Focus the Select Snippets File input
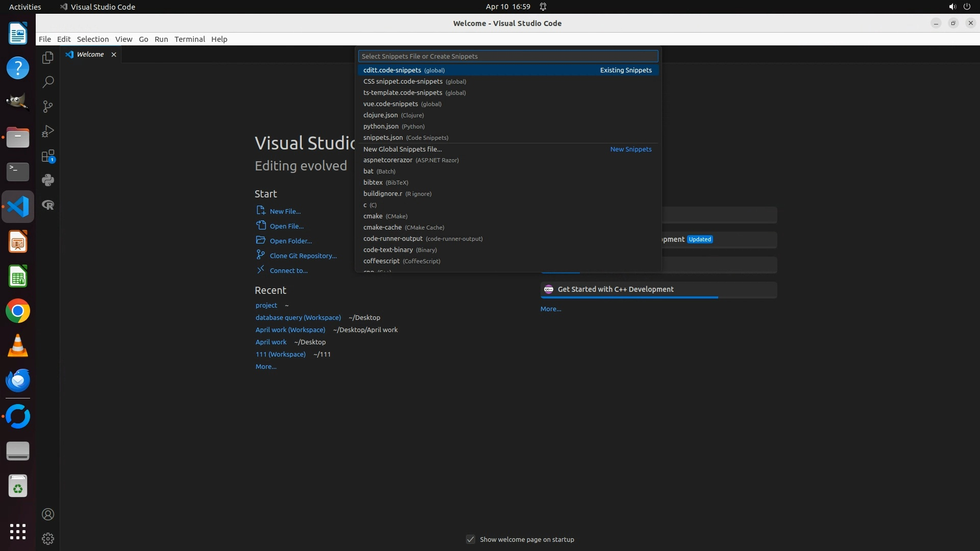Viewport: 980px width, 551px height. 508,56
